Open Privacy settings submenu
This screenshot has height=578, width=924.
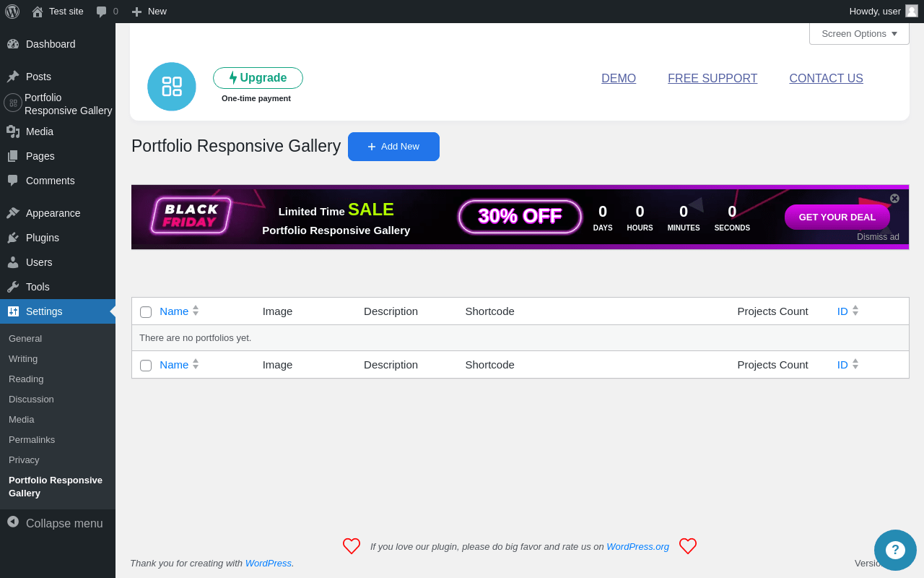pos(24,460)
